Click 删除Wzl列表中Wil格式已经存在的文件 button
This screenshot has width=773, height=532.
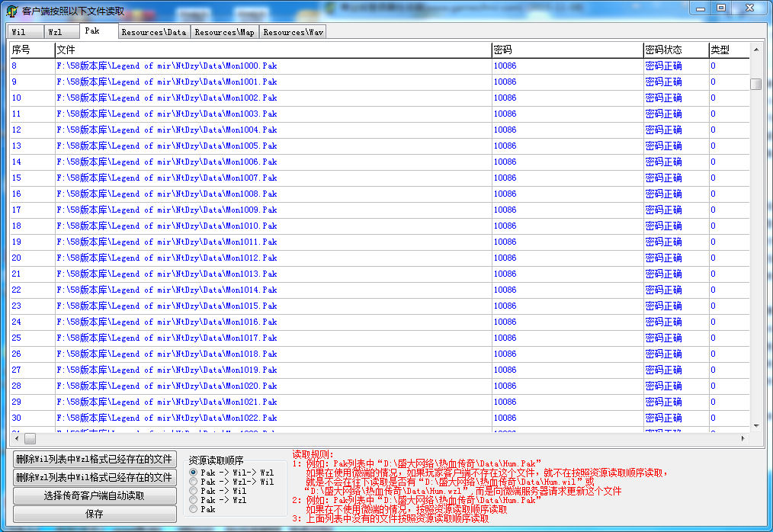pos(95,477)
